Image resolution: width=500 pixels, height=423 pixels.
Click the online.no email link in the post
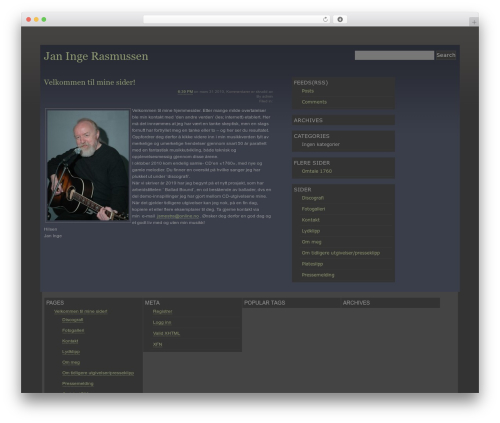pos(178,216)
